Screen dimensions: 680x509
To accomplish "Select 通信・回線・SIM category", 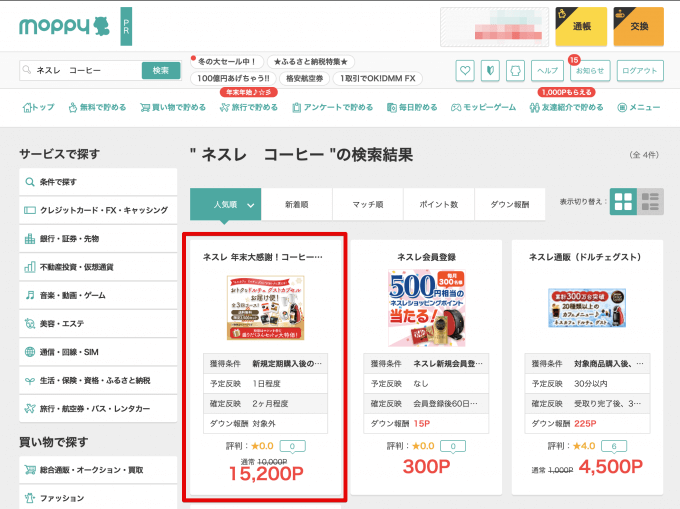I will coord(98,352).
